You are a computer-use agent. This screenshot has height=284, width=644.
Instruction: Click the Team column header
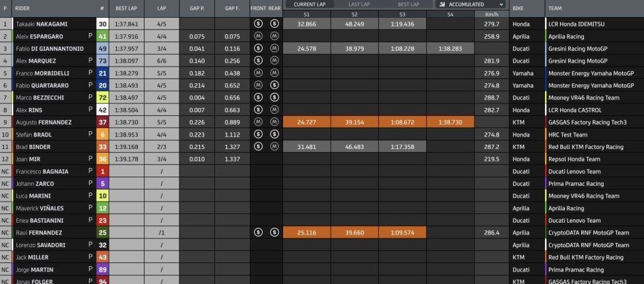[x=555, y=8]
